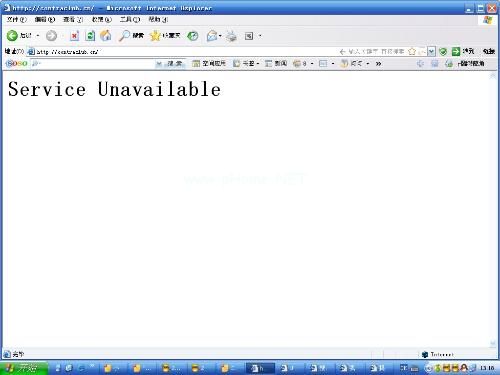Open the Back button history dropdown arrow

coord(38,36)
